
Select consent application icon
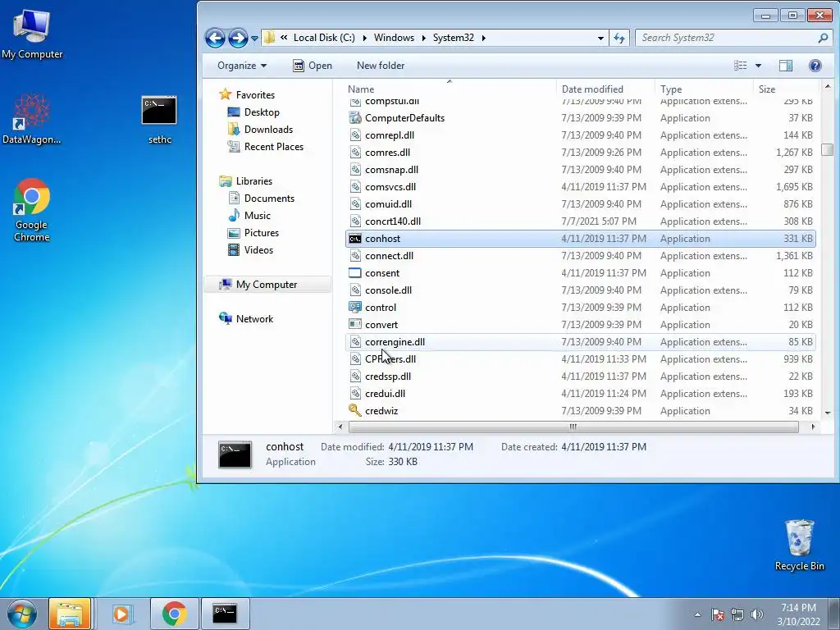354,272
